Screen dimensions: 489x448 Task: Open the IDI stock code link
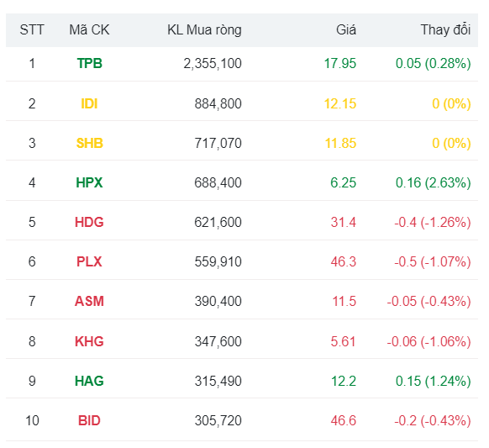[x=90, y=104]
